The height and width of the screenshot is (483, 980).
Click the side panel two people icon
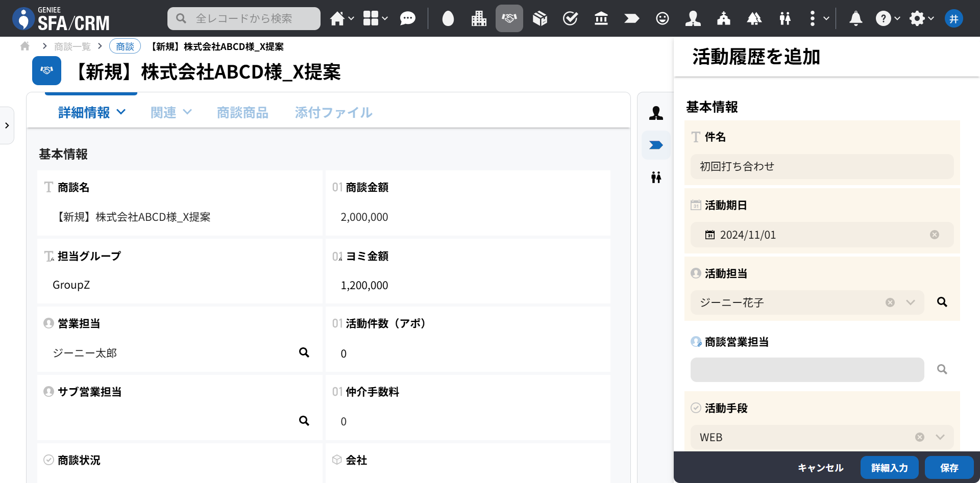[656, 177]
